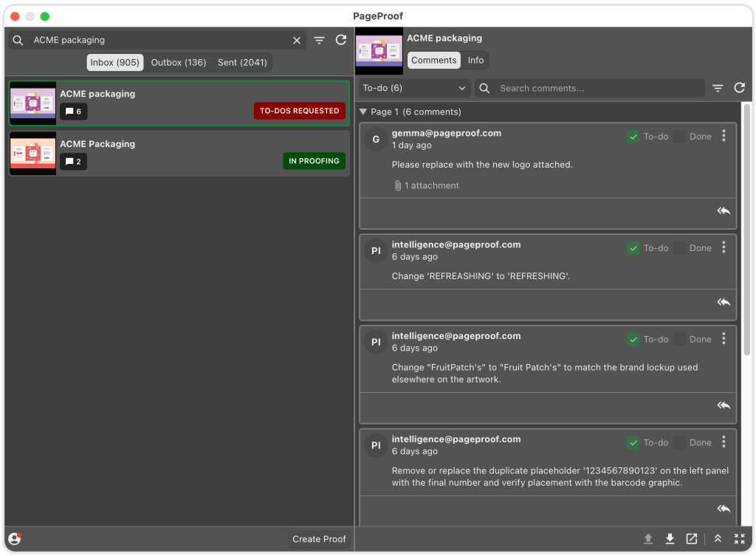Collapse all comments with double chevron
This screenshot has width=756, height=556.
(x=718, y=539)
